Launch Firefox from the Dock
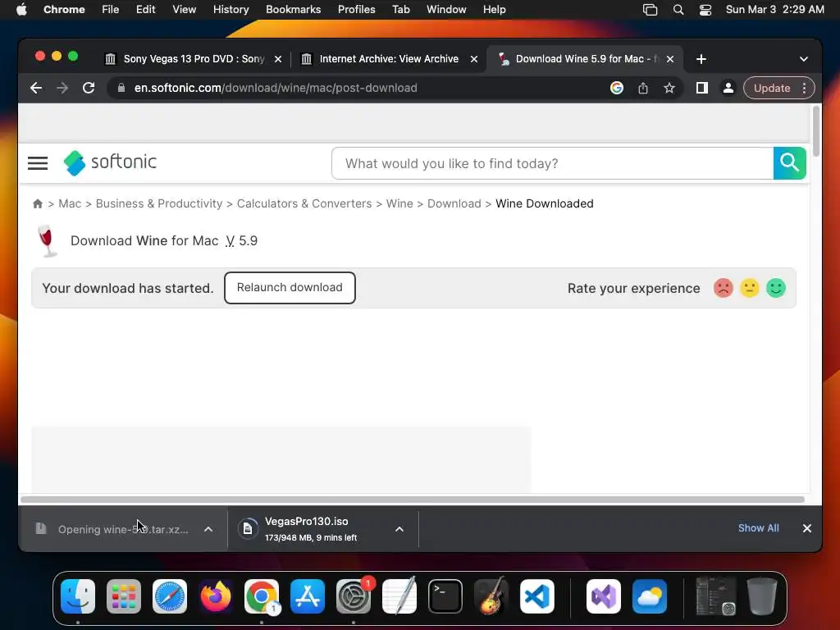The height and width of the screenshot is (630, 840). [216, 596]
